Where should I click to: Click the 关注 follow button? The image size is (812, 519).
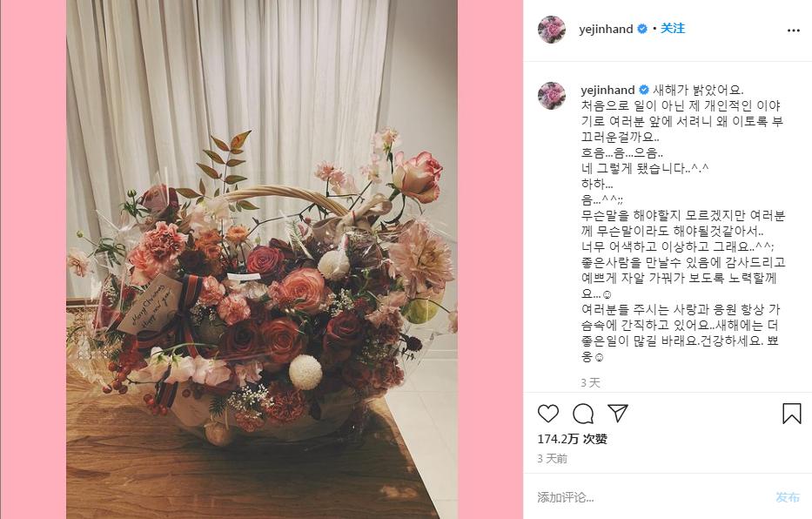[x=673, y=29]
